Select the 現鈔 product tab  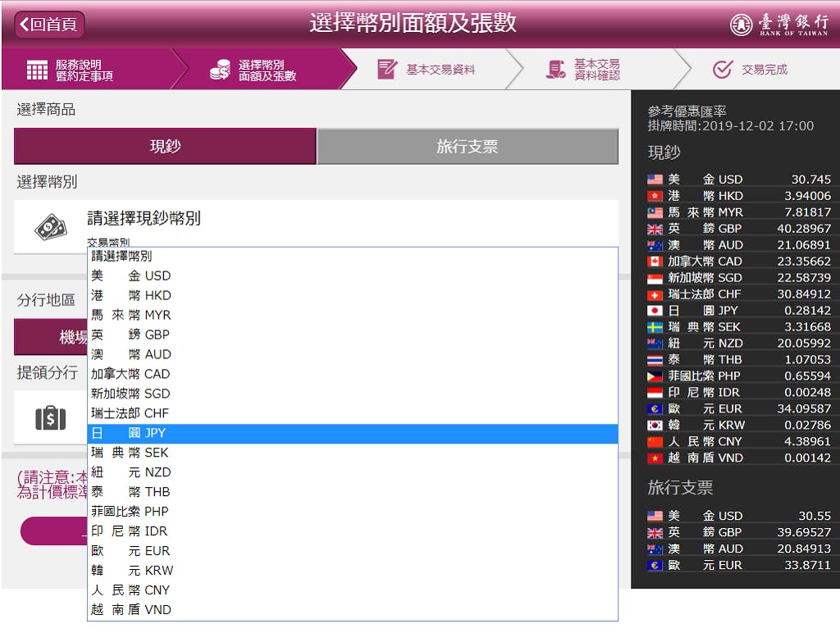click(165, 146)
